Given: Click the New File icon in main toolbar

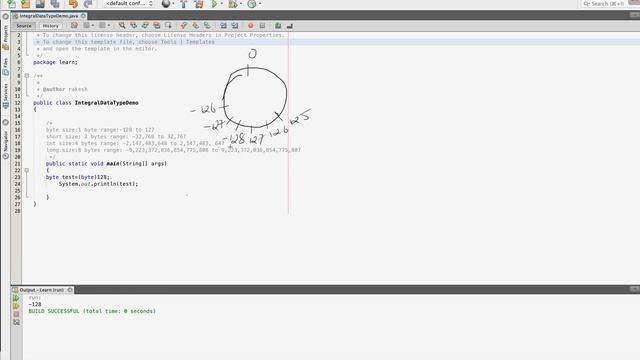Looking at the screenshot, I should [11, 4].
